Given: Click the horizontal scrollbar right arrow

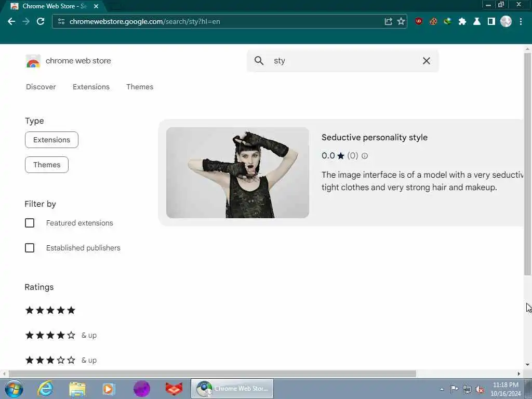Looking at the screenshot, I should coord(519,374).
